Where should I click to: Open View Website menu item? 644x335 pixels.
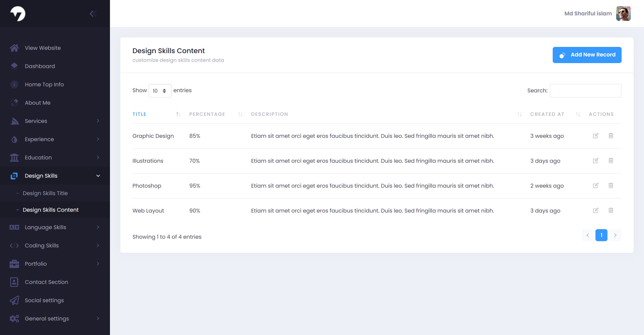pos(55,48)
